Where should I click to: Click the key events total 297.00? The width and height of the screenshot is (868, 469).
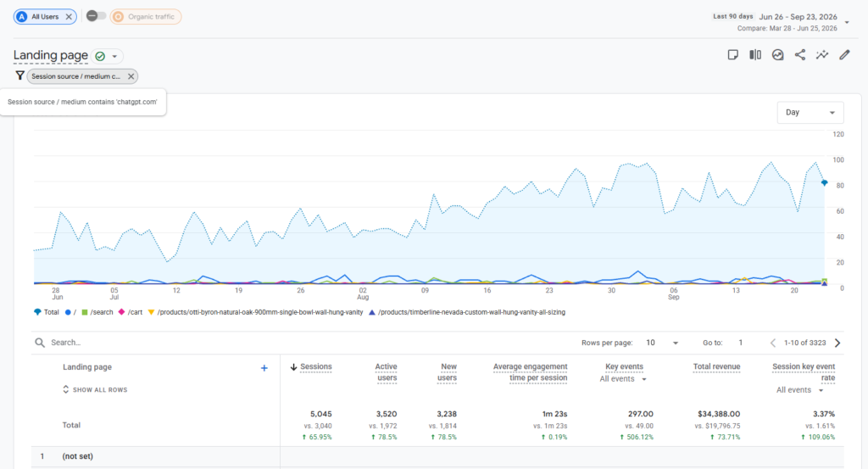(x=641, y=414)
